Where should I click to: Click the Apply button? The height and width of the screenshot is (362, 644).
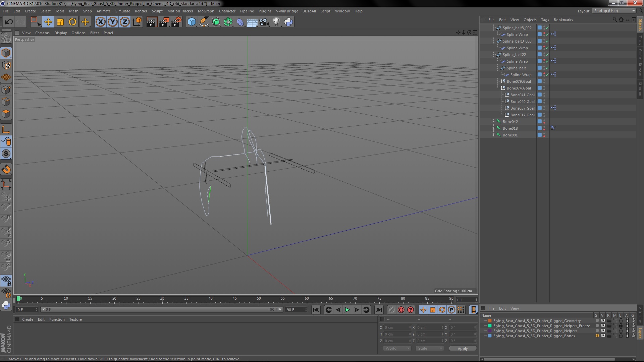click(x=463, y=349)
